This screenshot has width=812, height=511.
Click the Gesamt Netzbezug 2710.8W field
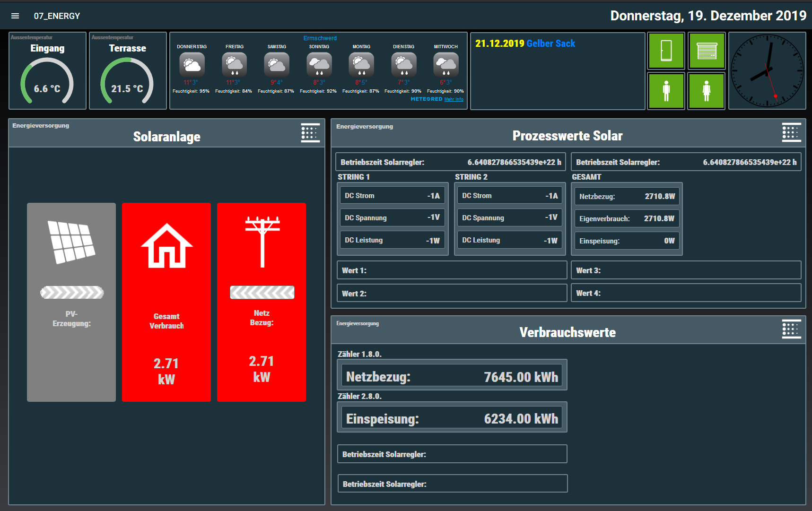(x=627, y=196)
